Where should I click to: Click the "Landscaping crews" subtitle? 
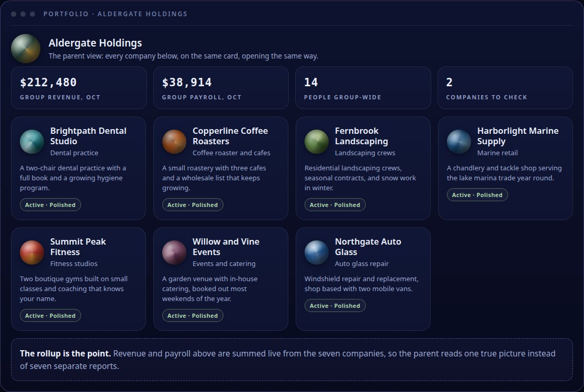(x=365, y=153)
